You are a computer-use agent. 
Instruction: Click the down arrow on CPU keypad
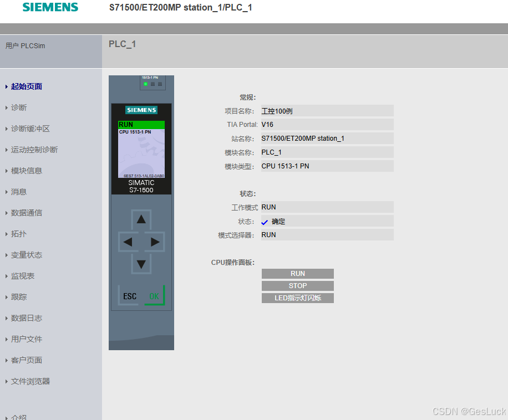(141, 264)
